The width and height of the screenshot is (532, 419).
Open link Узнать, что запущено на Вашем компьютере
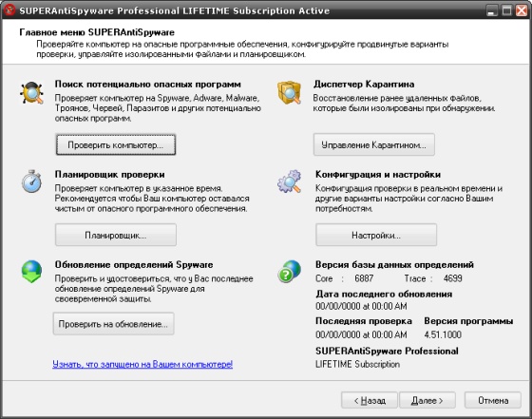pyautogui.click(x=142, y=365)
